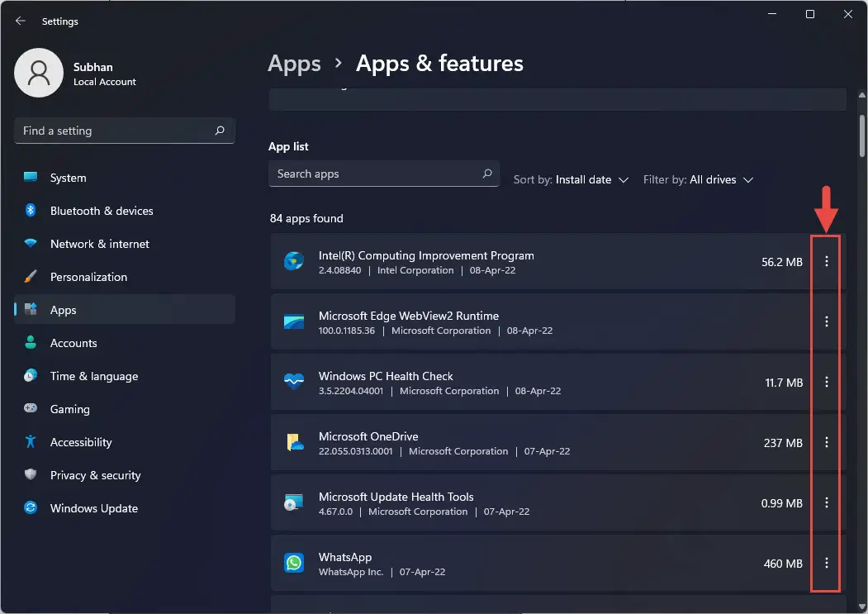Focus the Search apps input field
This screenshot has height=614, width=868.
coord(384,174)
